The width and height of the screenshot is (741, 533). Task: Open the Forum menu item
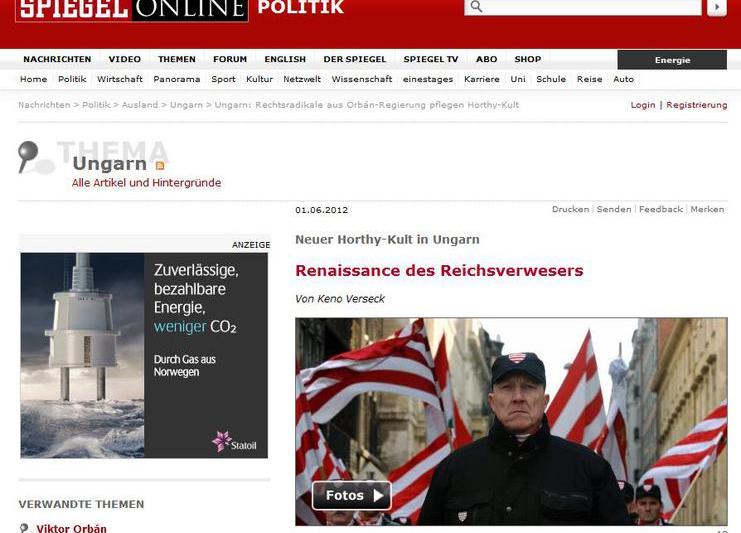tap(230, 59)
